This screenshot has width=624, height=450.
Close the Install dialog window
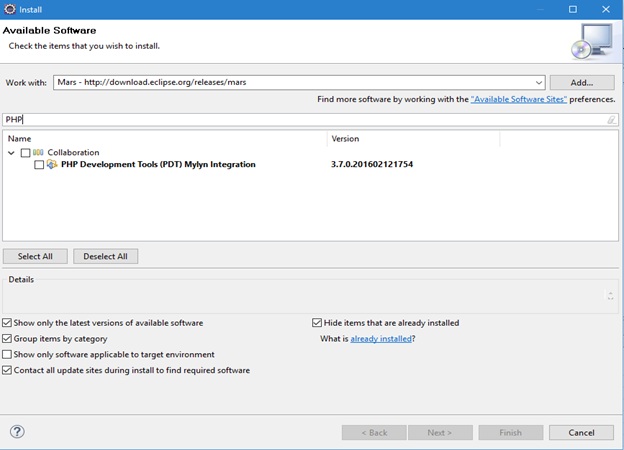tap(606, 9)
